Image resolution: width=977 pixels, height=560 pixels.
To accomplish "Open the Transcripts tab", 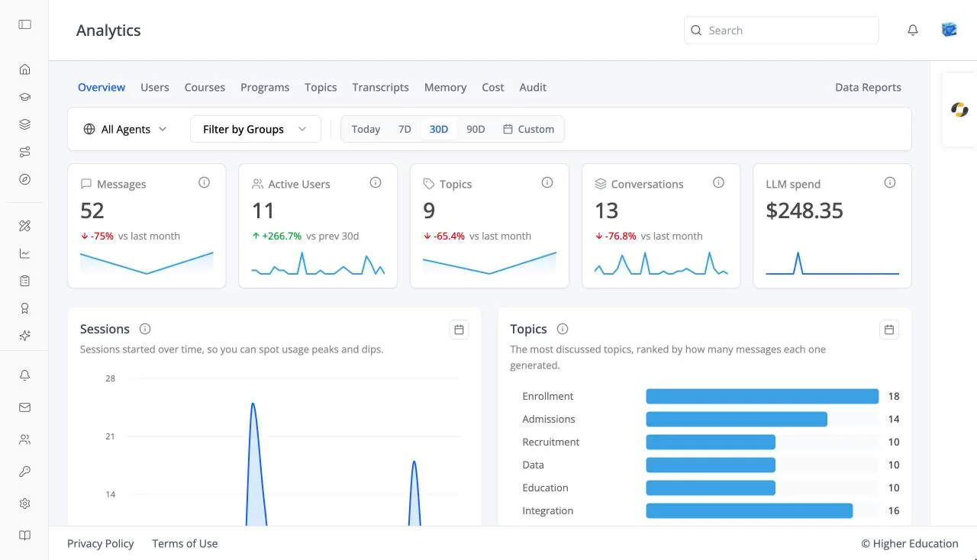I will tap(380, 87).
